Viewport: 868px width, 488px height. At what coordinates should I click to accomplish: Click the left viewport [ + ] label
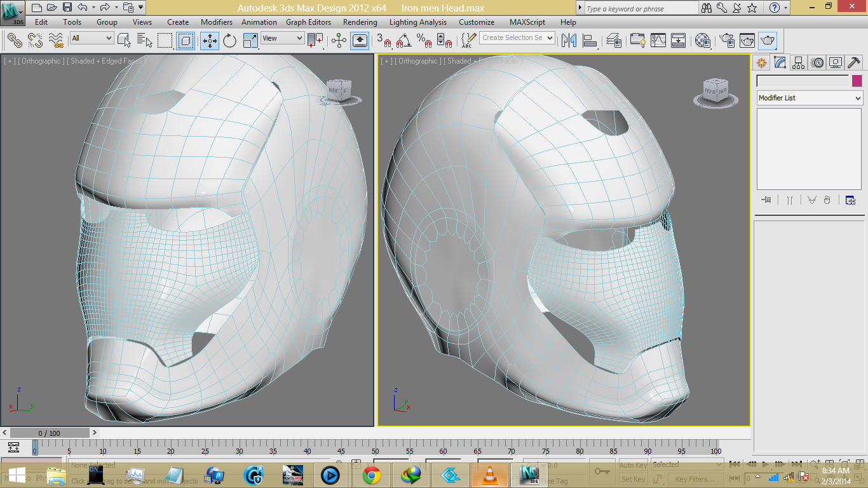coord(10,61)
